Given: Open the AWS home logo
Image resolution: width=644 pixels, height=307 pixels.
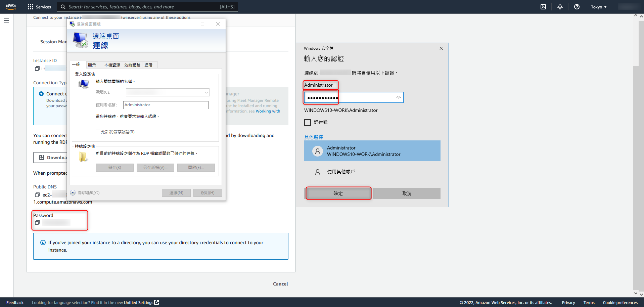Looking at the screenshot, I should (x=11, y=7).
